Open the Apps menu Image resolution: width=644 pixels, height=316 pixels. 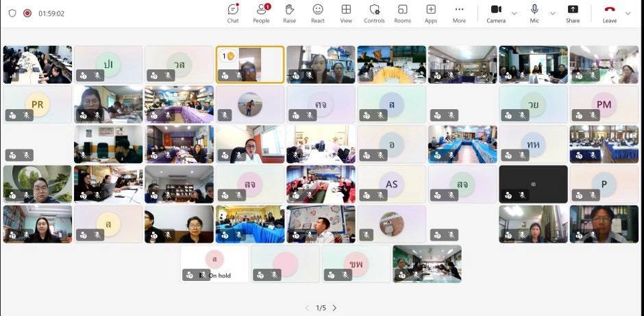coord(431,14)
